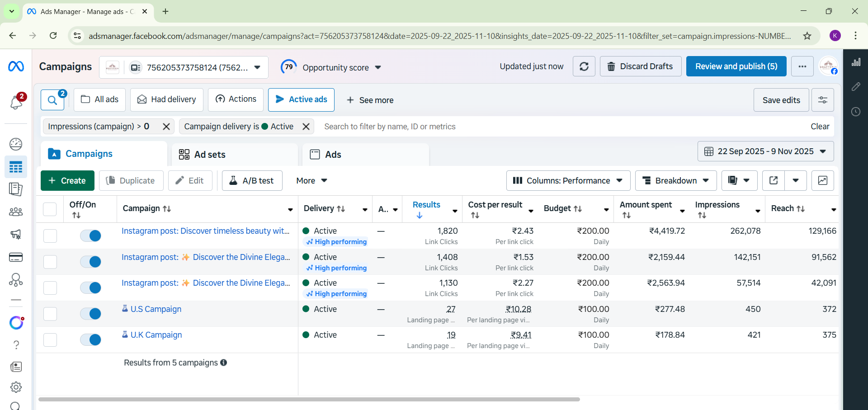Click the refresh data icon button
This screenshot has height=410, width=868.
pyautogui.click(x=584, y=66)
